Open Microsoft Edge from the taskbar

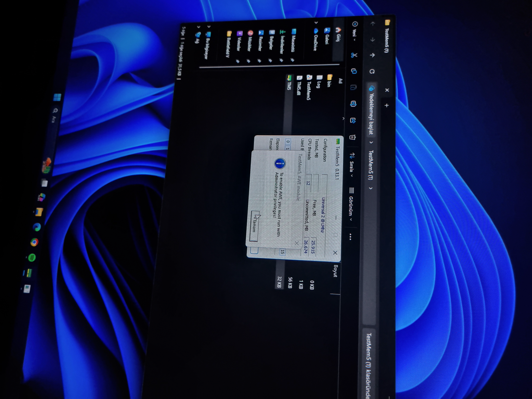37,227
